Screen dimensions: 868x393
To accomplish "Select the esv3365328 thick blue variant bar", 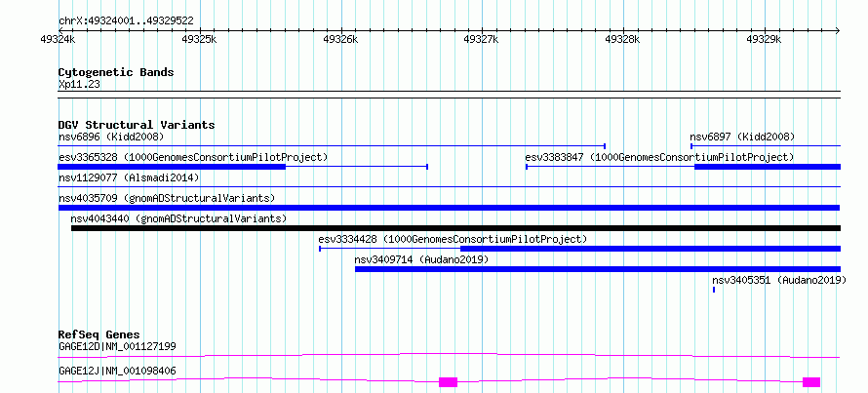I will coord(172,167).
